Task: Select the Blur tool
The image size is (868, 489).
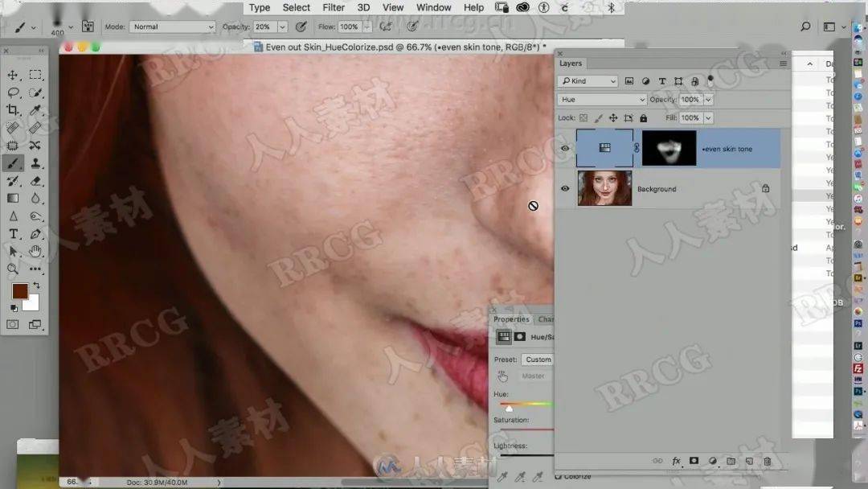Action: (x=35, y=199)
